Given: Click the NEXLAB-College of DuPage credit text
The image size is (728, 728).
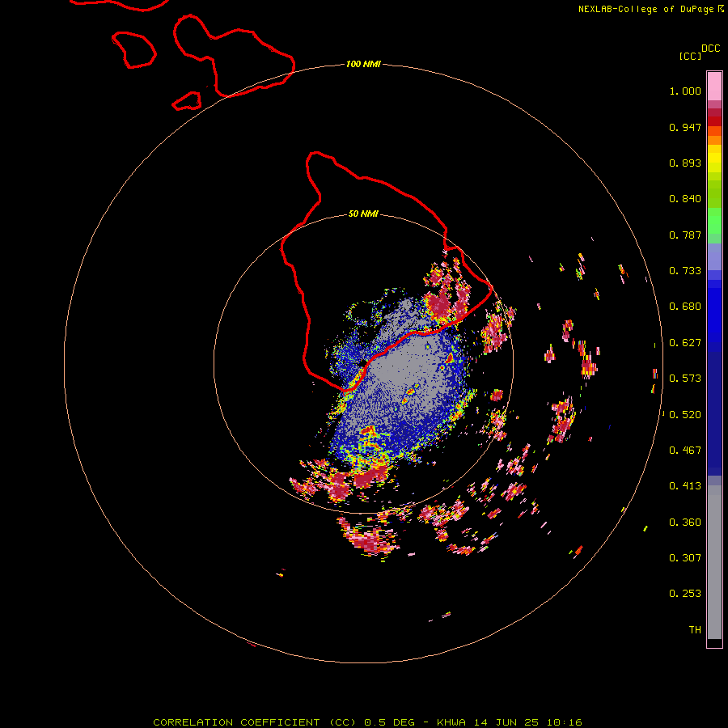Looking at the screenshot, I should point(645,9).
